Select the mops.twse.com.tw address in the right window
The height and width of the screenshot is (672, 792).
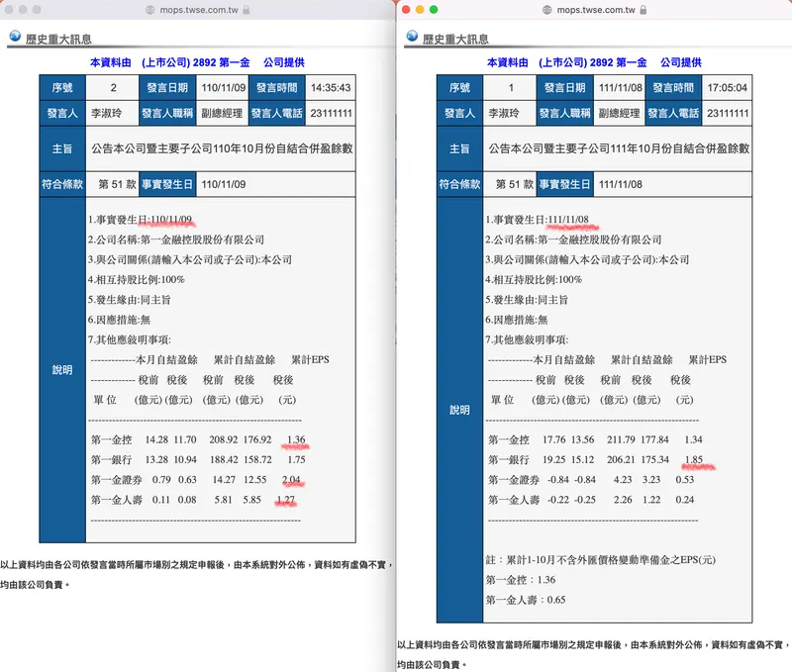pyautogui.click(x=596, y=10)
